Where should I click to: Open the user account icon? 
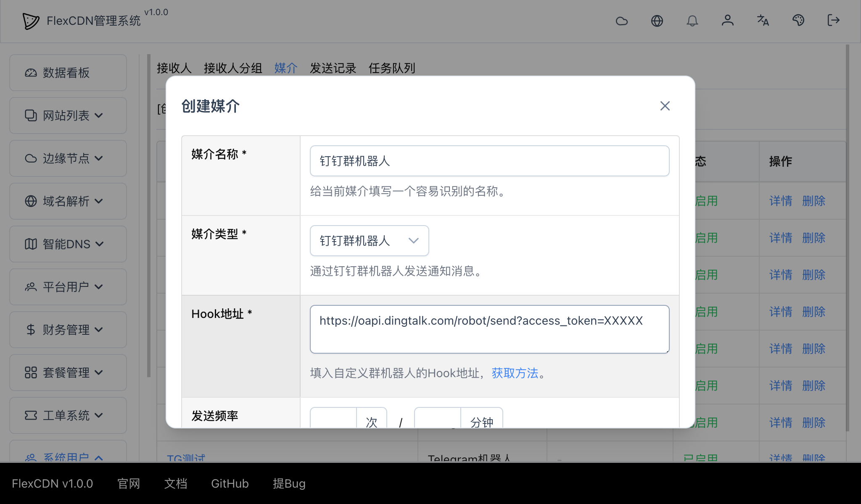tap(728, 21)
